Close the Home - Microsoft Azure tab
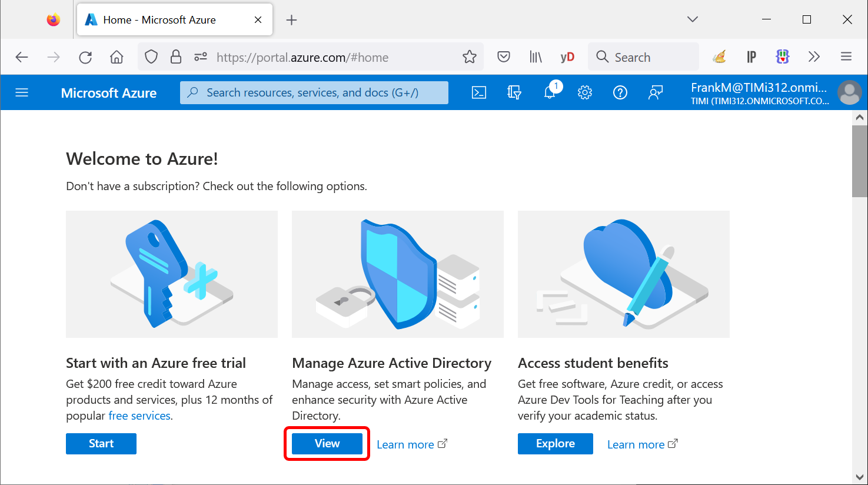This screenshot has height=485, width=868. click(258, 20)
